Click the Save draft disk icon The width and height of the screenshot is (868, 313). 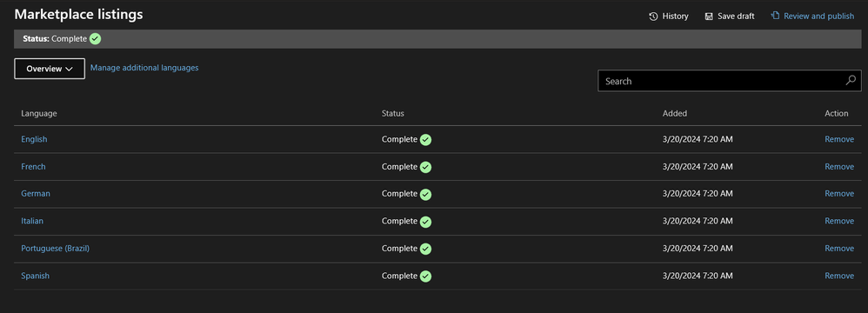click(709, 17)
